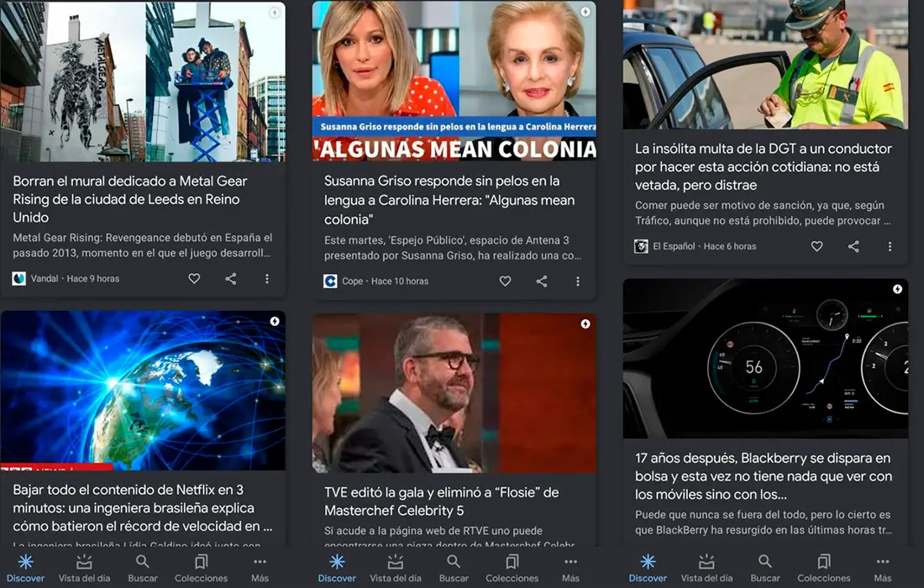The image size is (924, 588).
Task: Open Colecciones in left navigation bar
Action: click(201, 569)
